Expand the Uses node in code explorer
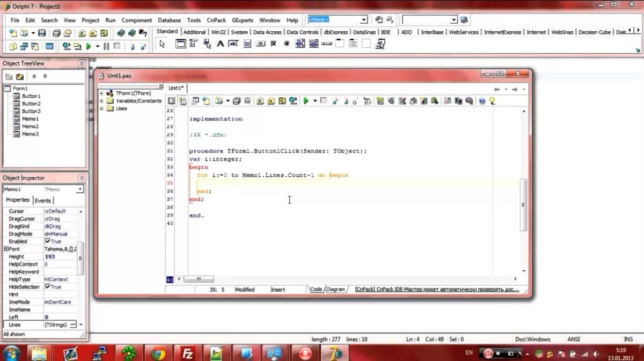 [x=101, y=108]
